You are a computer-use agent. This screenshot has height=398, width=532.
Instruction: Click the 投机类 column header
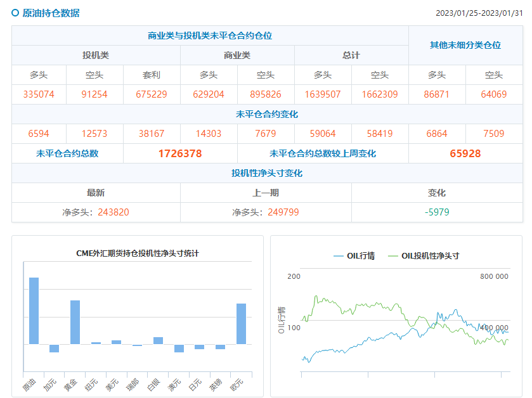(96, 55)
